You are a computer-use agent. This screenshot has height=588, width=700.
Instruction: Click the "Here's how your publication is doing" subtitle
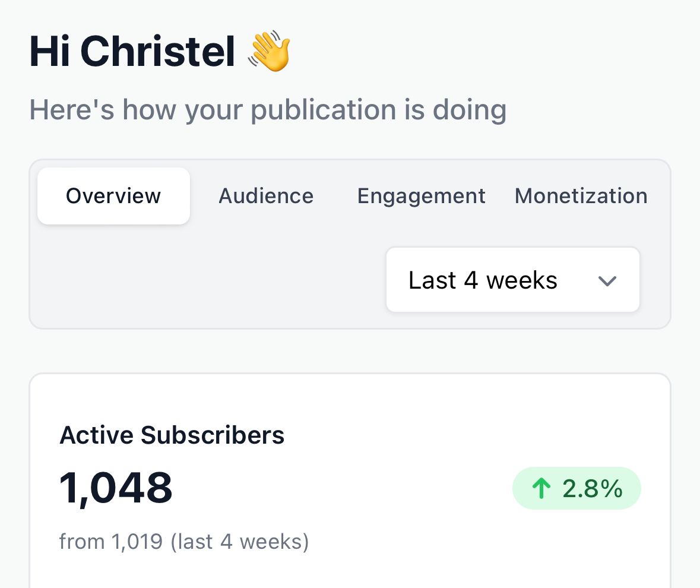click(x=268, y=110)
